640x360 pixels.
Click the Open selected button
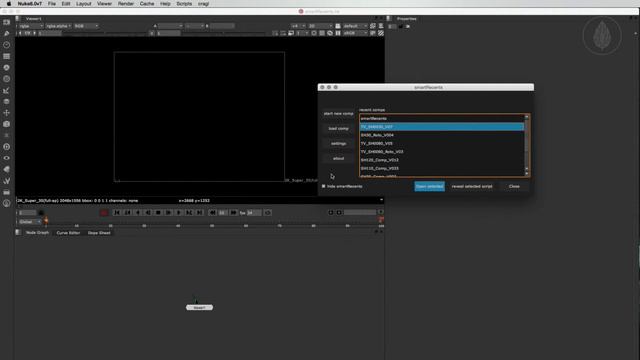pos(429,186)
